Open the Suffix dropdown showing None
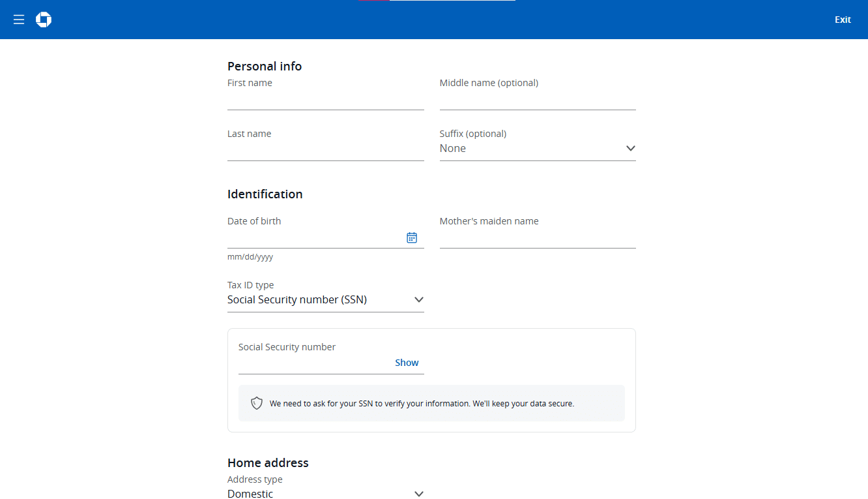This screenshot has width=868, height=499. [x=538, y=148]
